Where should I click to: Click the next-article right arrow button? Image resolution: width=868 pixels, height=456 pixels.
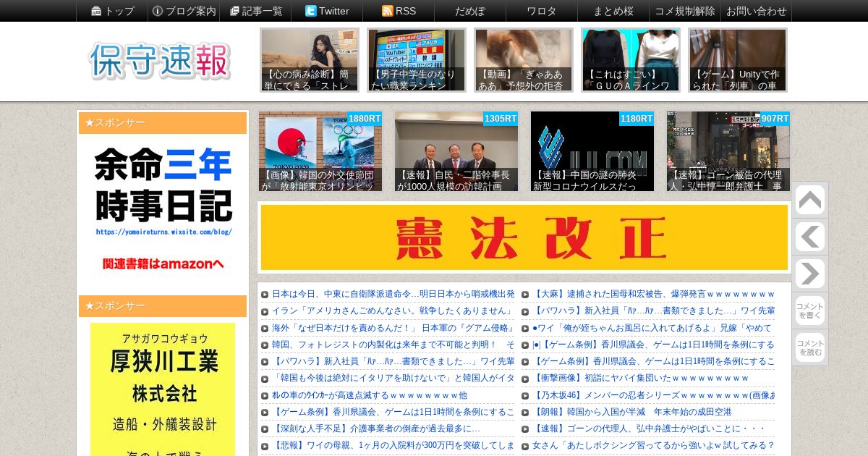tap(809, 274)
